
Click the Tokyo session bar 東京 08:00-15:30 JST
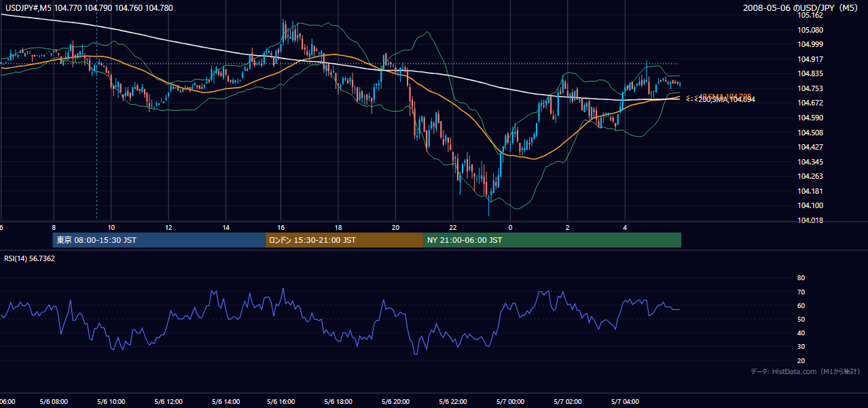[x=159, y=240]
